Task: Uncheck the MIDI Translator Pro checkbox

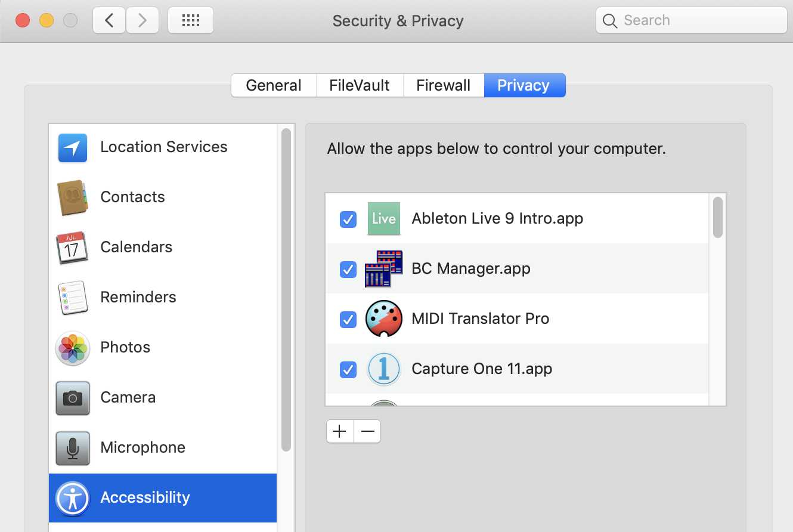Action: point(348,320)
